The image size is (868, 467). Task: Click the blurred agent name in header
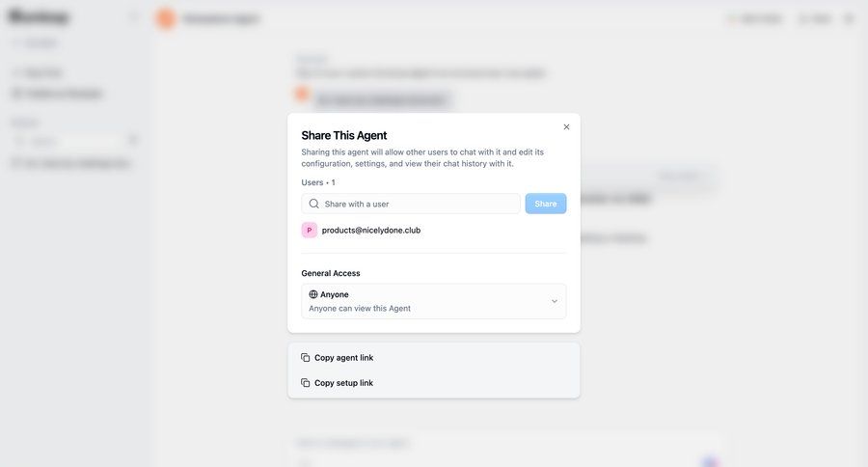coord(221,18)
